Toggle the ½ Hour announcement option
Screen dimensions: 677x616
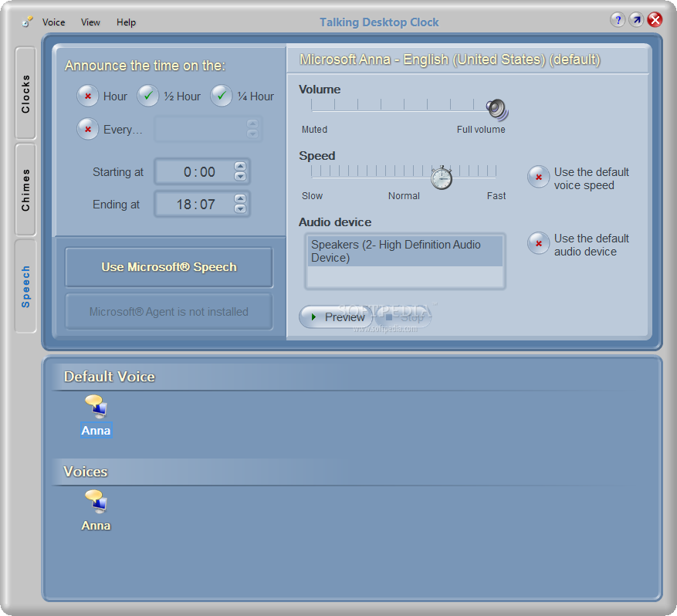pyautogui.click(x=148, y=96)
